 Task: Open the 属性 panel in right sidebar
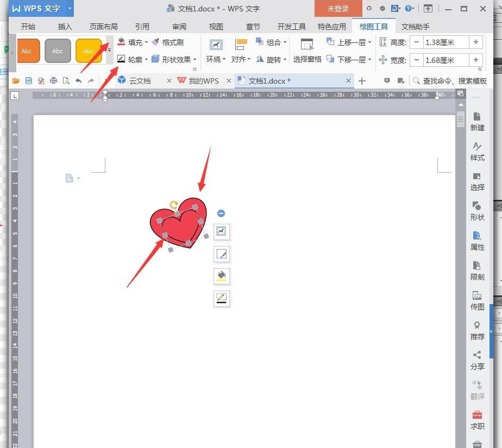[x=477, y=241]
